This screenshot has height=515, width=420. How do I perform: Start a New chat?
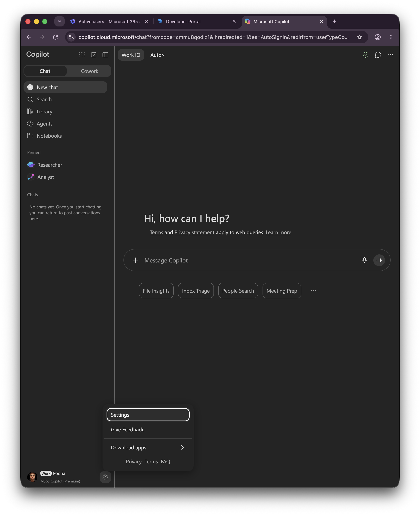pos(65,87)
